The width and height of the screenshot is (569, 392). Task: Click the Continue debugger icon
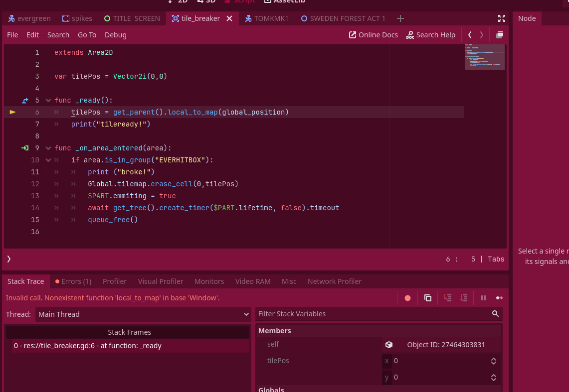click(500, 298)
